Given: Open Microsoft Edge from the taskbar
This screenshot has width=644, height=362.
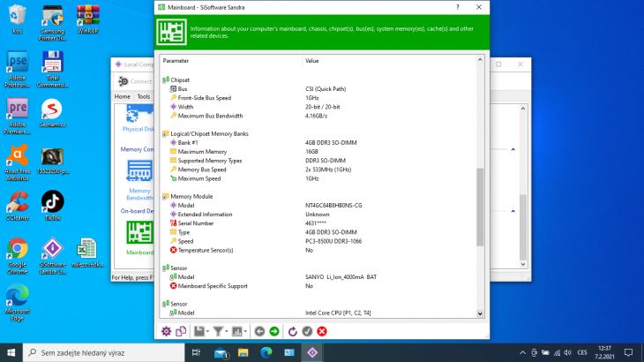Looking at the screenshot, I should [x=266, y=352].
